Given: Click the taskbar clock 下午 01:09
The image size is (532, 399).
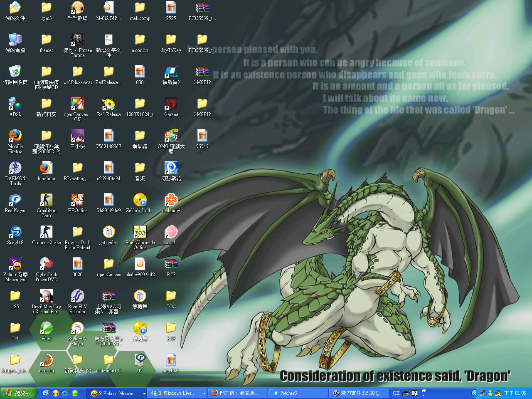Looking at the screenshot, I should click(515, 393).
